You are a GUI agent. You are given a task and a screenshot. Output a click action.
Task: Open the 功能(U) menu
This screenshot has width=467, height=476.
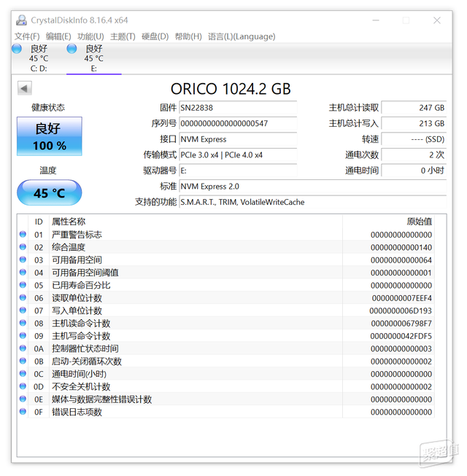coord(90,36)
